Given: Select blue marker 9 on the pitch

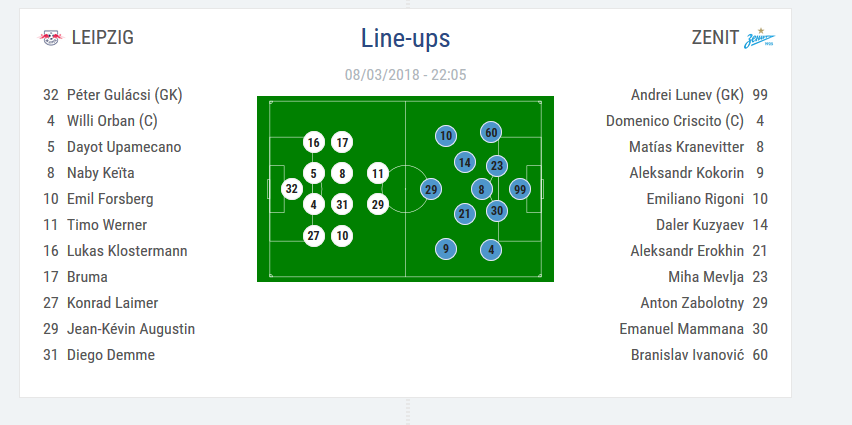Looking at the screenshot, I should pyautogui.click(x=446, y=249).
